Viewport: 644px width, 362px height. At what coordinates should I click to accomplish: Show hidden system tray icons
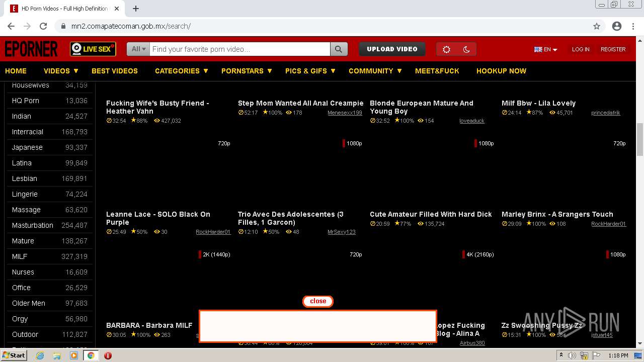[x=561, y=355]
